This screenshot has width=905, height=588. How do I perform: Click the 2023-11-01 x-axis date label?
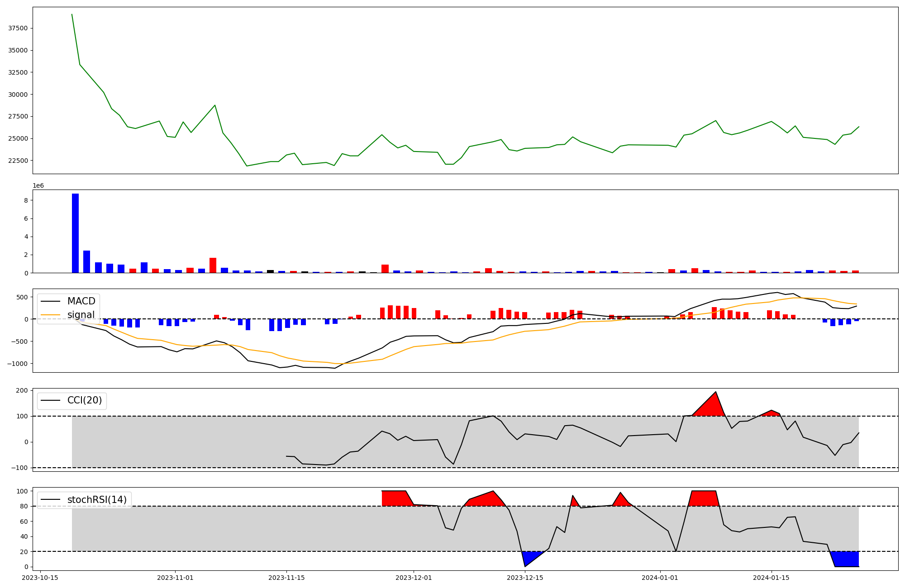click(175, 578)
